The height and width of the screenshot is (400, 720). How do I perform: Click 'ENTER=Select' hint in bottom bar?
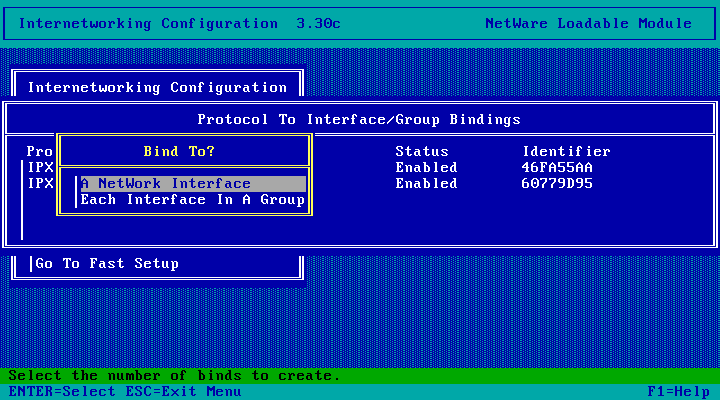(x=62, y=392)
